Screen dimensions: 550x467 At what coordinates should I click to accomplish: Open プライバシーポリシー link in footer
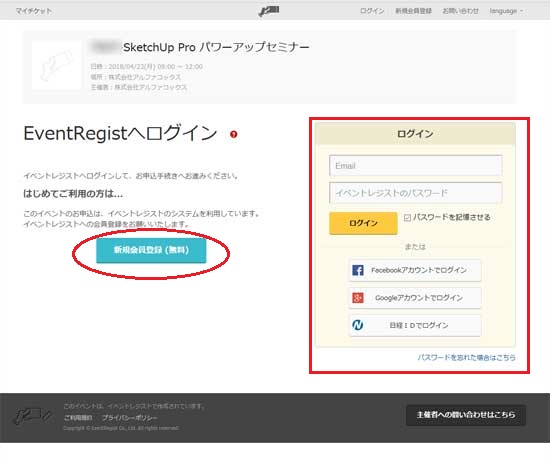[129, 418]
